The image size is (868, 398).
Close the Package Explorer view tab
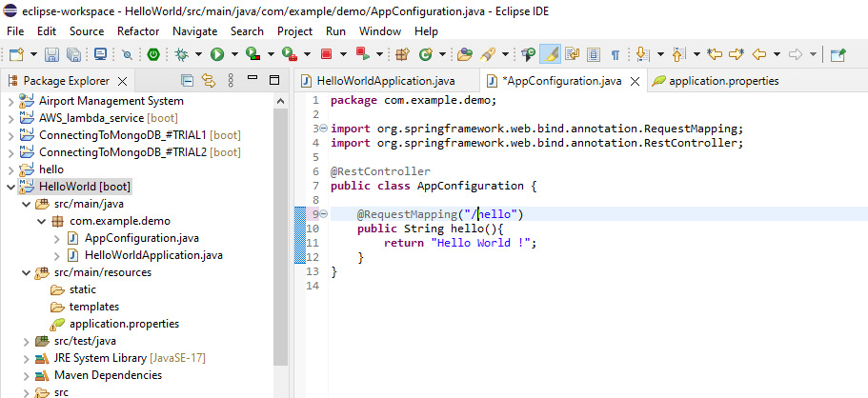click(x=123, y=81)
